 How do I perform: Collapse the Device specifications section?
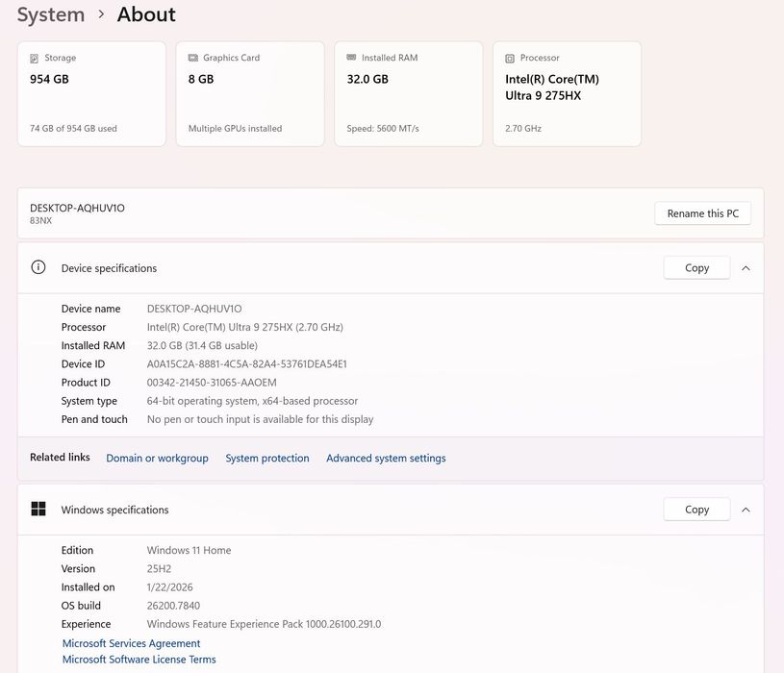[x=746, y=268]
